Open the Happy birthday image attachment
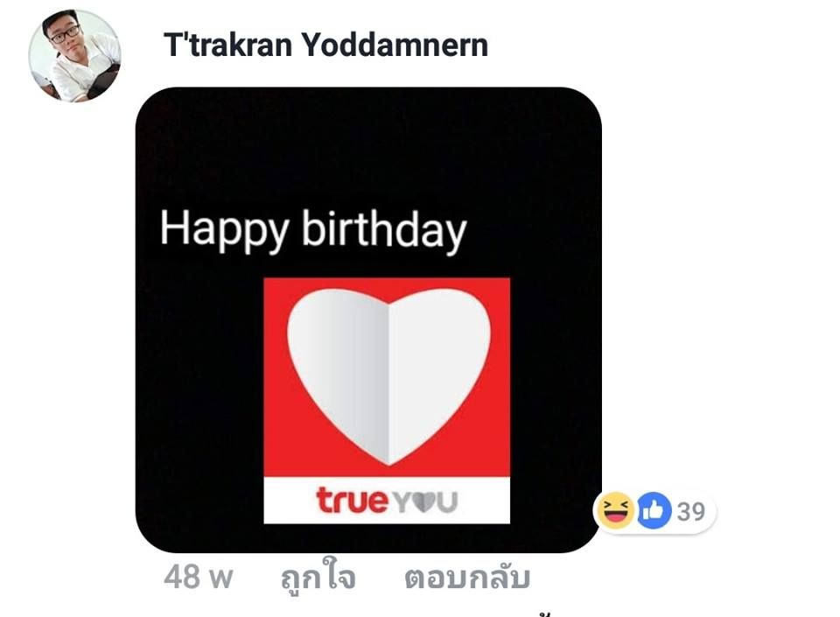 [368, 319]
